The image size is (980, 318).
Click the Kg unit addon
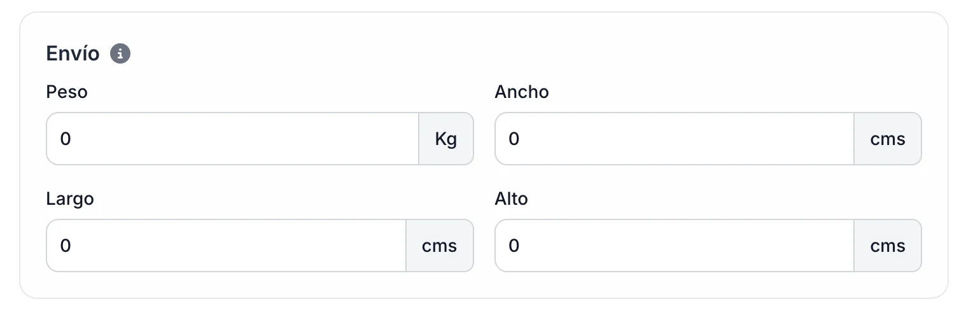click(446, 139)
